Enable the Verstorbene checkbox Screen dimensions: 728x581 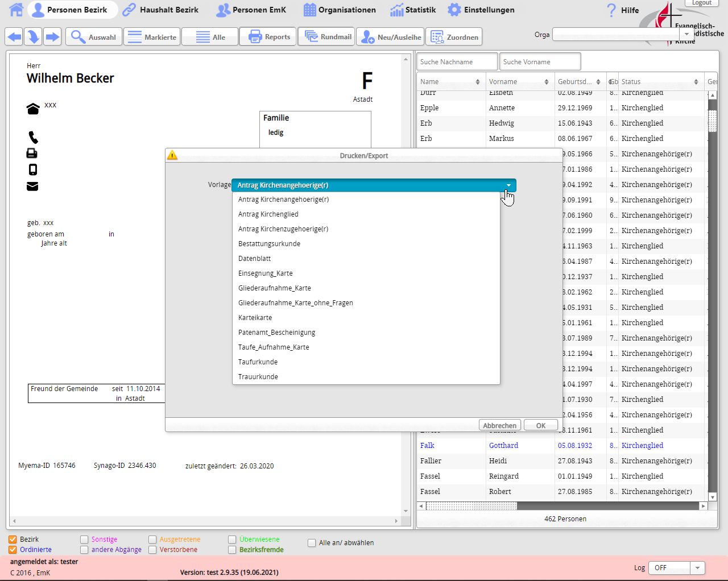[x=152, y=550]
